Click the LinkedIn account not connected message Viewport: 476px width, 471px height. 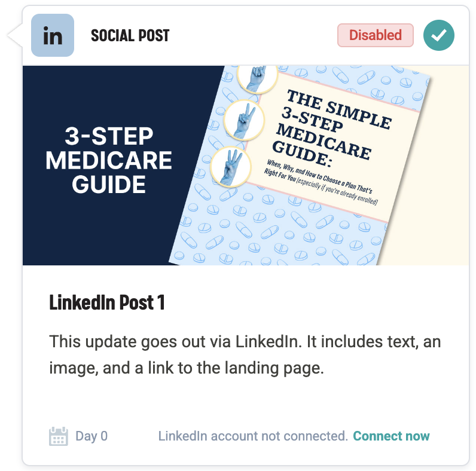click(x=253, y=436)
